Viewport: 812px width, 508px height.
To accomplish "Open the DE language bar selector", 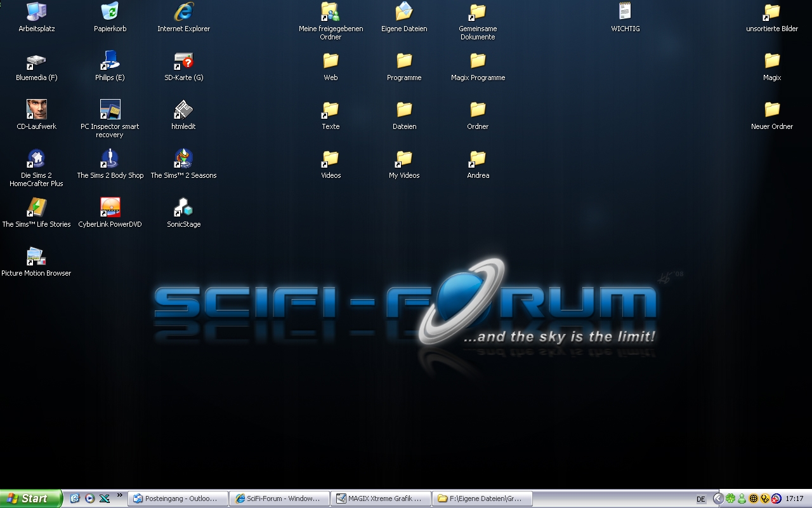I will 700,499.
